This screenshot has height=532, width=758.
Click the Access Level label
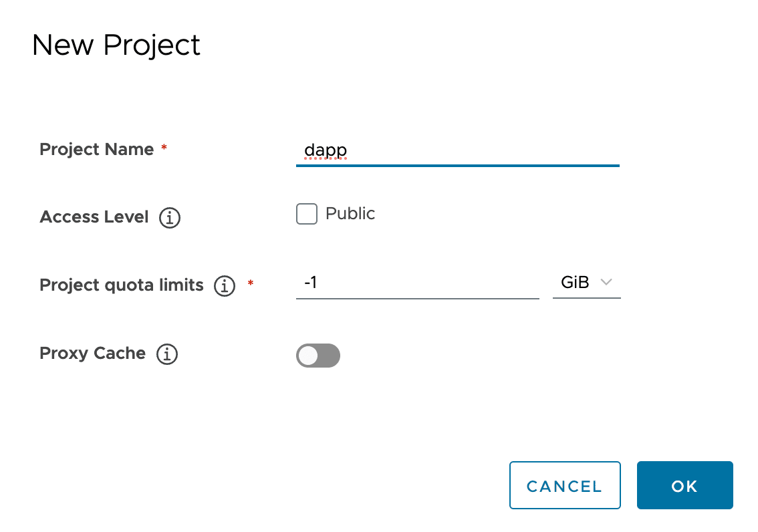[94, 217]
